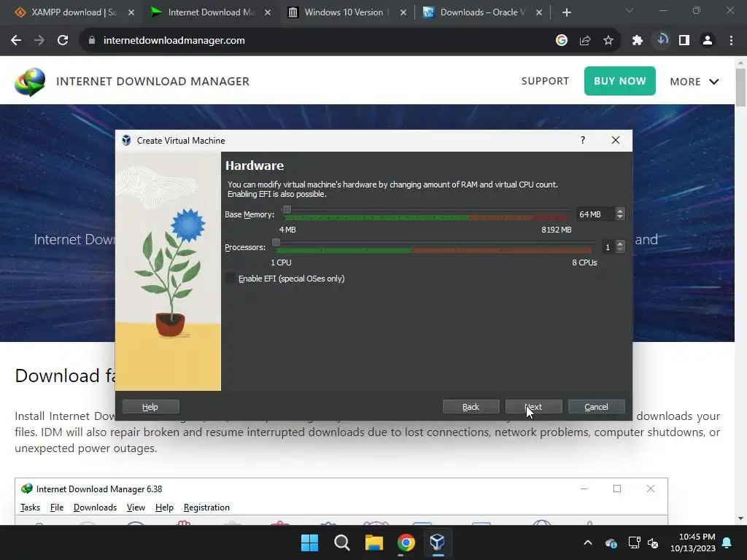The width and height of the screenshot is (747, 560).
Task: Open the SUPPORT link
Action: point(545,81)
